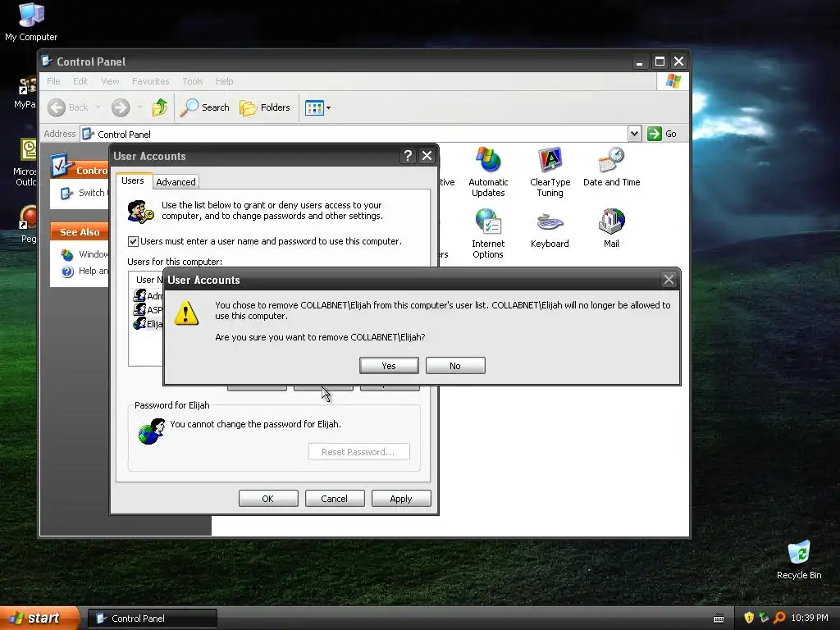Click Apply in User Accounts dialog

pyautogui.click(x=401, y=499)
